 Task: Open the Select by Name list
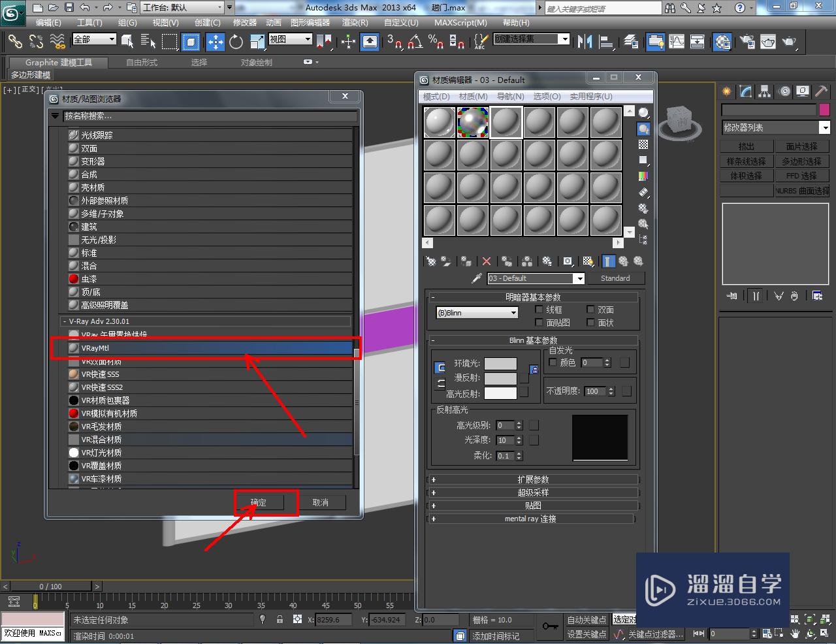148,42
